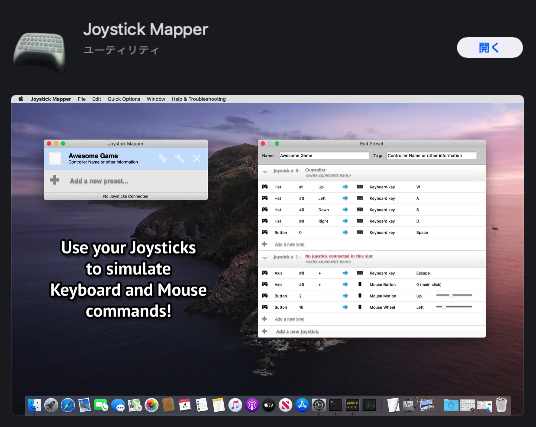536x427 pixels.
Task: Enable the Awesome Game preset checkbox
Action: tap(55, 158)
